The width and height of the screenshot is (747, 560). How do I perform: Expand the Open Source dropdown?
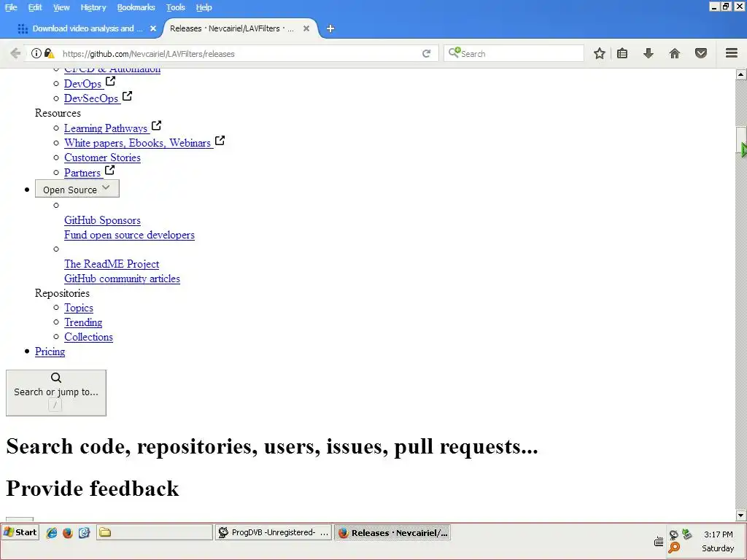point(77,189)
